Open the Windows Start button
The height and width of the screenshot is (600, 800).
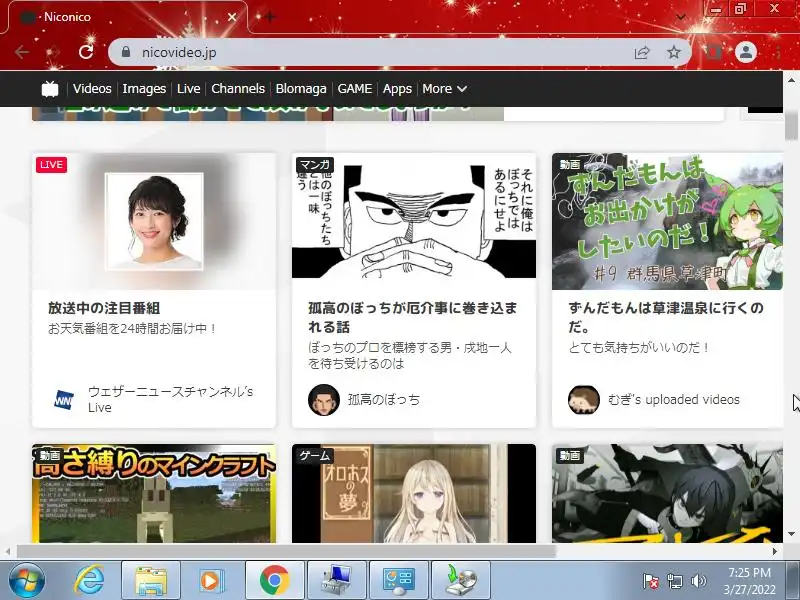26,581
